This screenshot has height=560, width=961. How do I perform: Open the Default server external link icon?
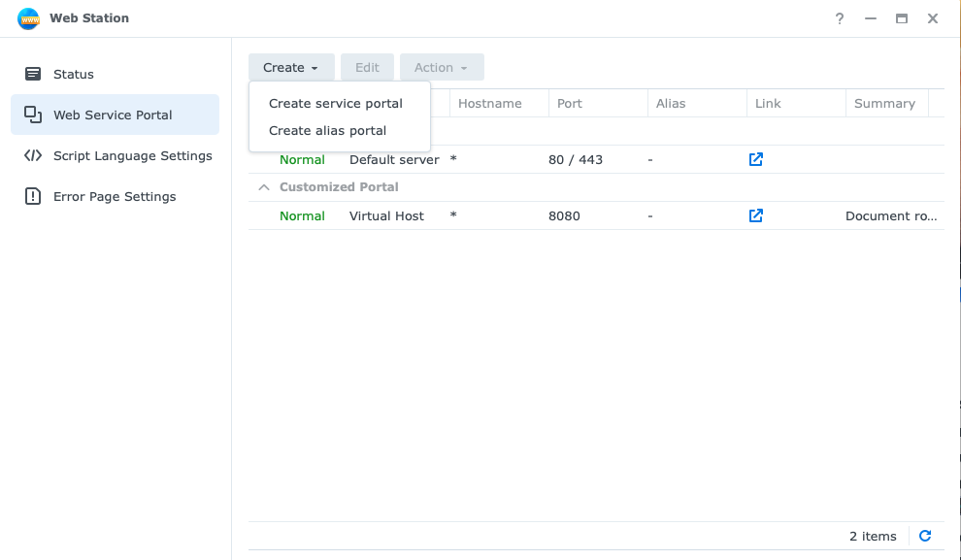click(x=755, y=159)
